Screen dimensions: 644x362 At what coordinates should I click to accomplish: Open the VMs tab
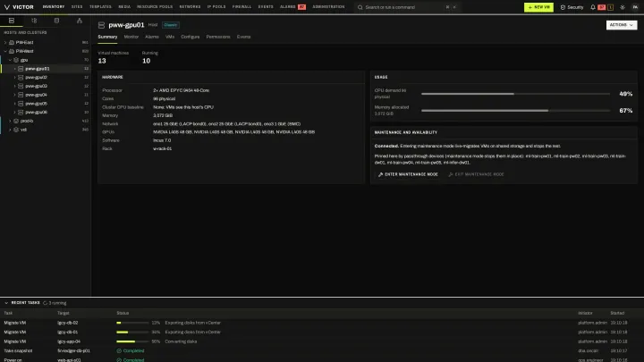pyautogui.click(x=170, y=37)
